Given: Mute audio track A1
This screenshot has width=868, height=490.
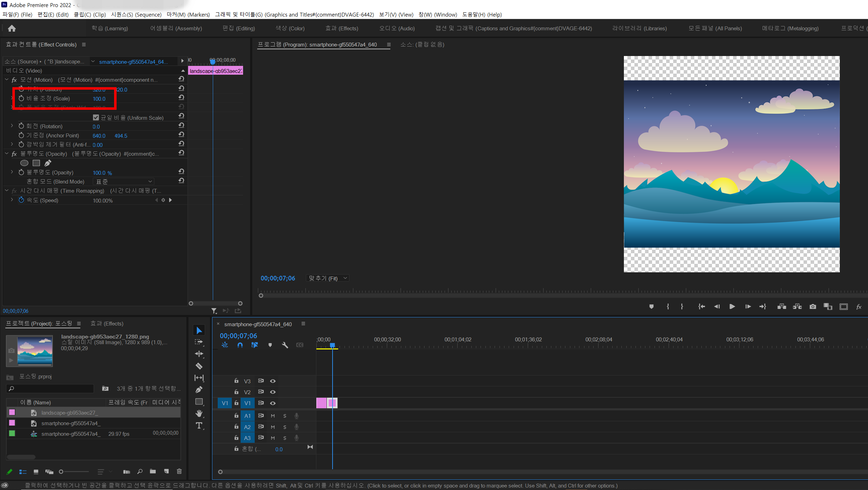Looking at the screenshot, I should click(x=273, y=416).
